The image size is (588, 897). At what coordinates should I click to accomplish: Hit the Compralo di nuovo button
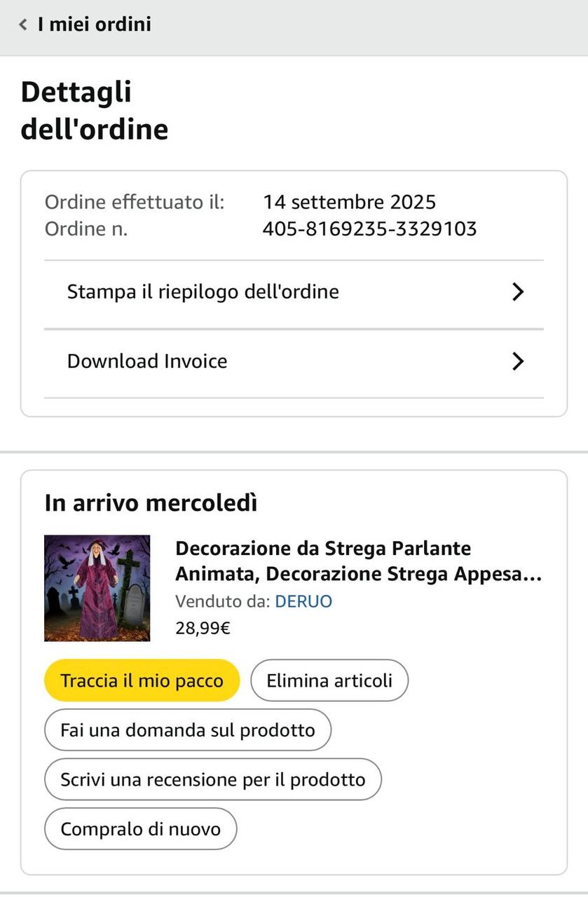140,829
